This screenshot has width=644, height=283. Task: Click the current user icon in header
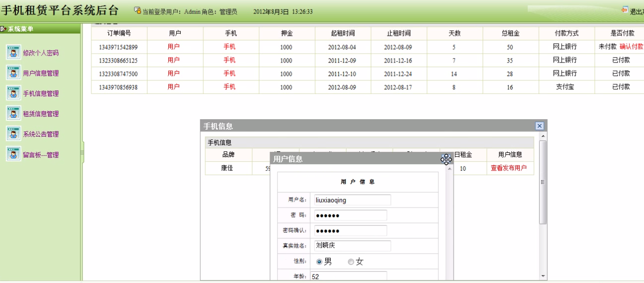(x=138, y=10)
